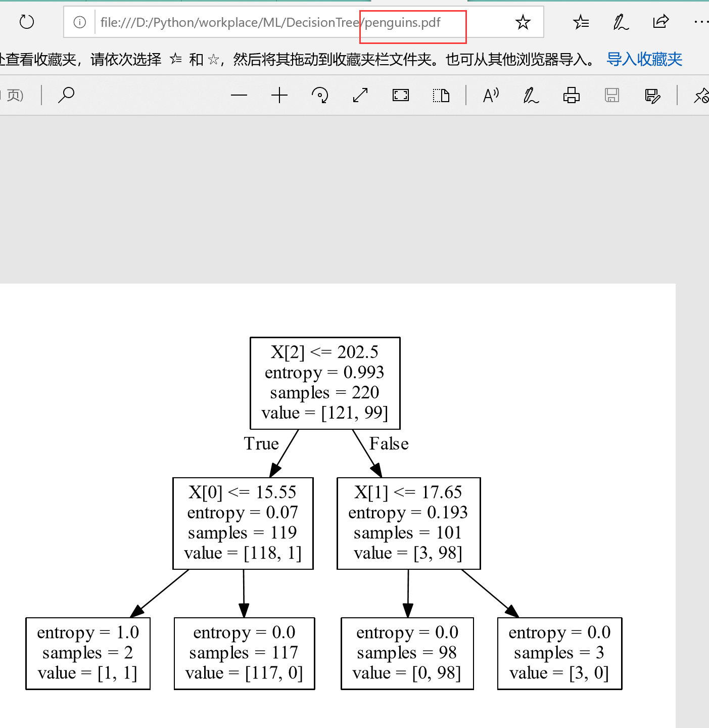Rotate the PDF document
This screenshot has width=709, height=728.
[319, 95]
